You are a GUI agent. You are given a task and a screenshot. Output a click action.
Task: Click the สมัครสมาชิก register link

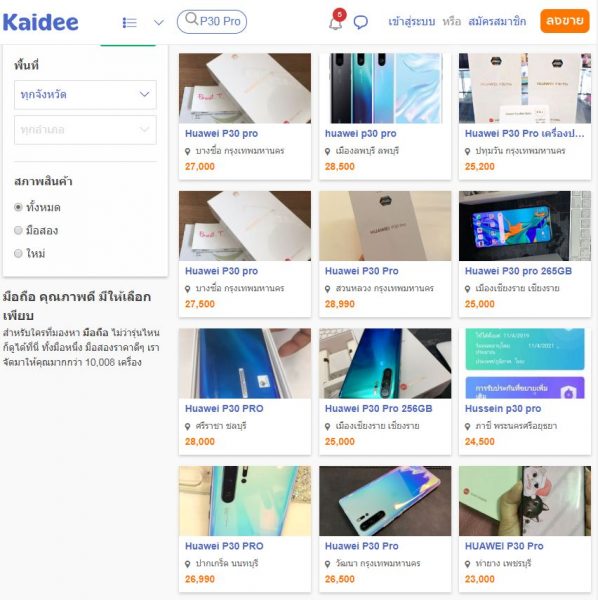point(497,21)
